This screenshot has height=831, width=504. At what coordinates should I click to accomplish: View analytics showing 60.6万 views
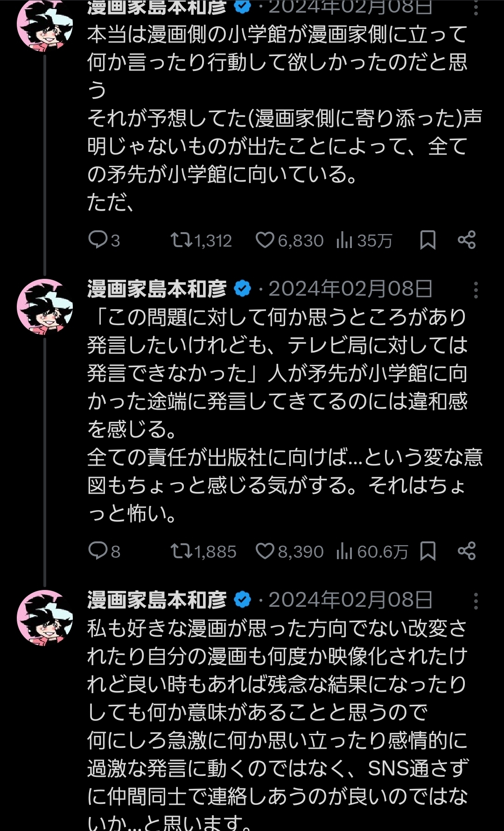tap(372, 551)
